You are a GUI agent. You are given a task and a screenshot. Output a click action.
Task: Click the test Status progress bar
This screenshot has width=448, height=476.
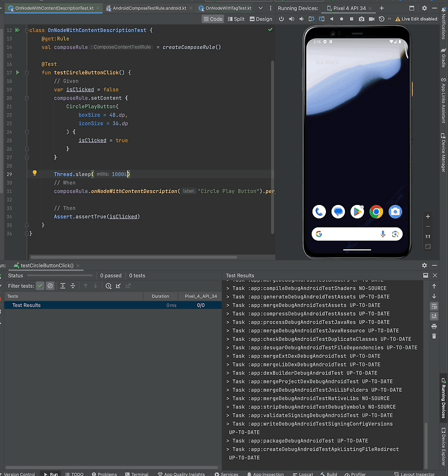(x=62, y=275)
